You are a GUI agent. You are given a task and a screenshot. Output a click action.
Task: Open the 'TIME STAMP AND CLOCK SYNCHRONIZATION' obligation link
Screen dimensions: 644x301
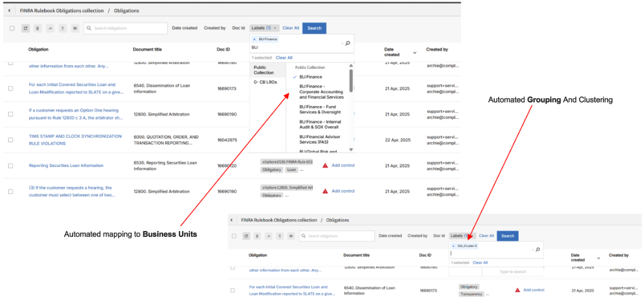pos(75,140)
